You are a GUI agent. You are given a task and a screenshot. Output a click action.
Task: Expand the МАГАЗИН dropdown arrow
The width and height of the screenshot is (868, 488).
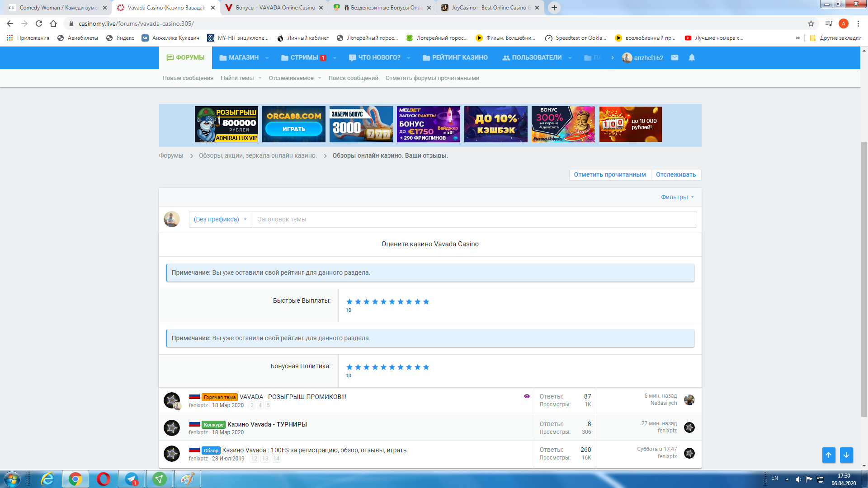267,58
